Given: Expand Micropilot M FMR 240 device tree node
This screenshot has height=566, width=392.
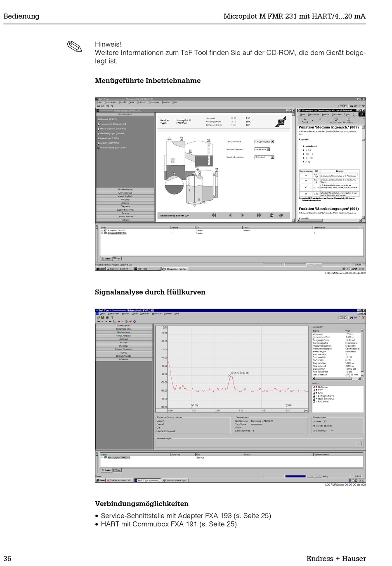Looking at the screenshot, I should [x=102, y=457].
